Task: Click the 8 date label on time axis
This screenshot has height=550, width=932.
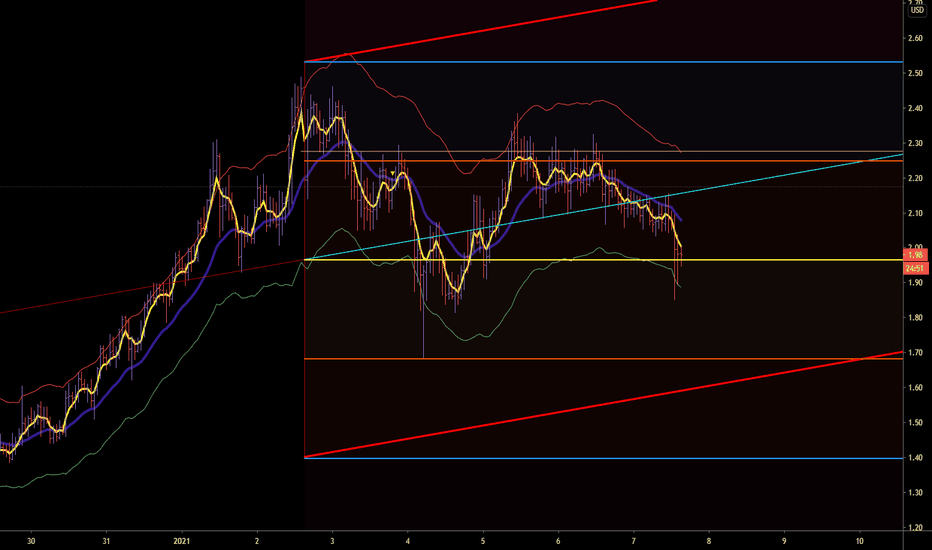Action: click(x=709, y=541)
